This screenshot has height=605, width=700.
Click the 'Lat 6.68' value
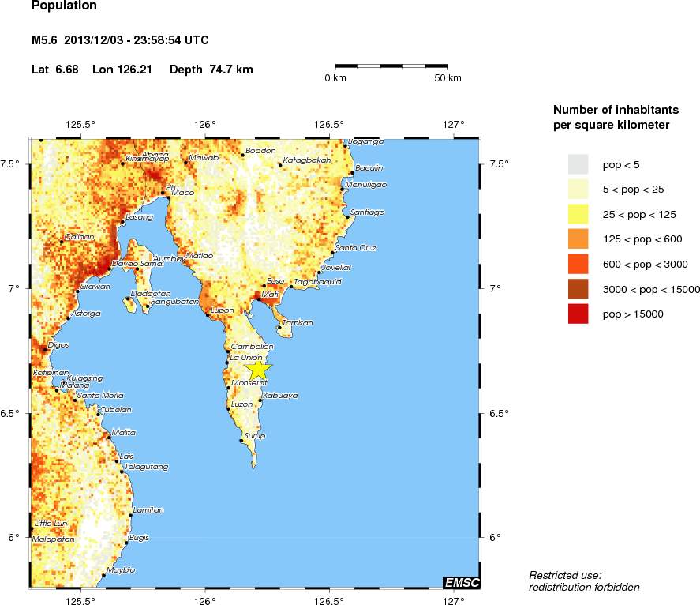[x=55, y=70]
